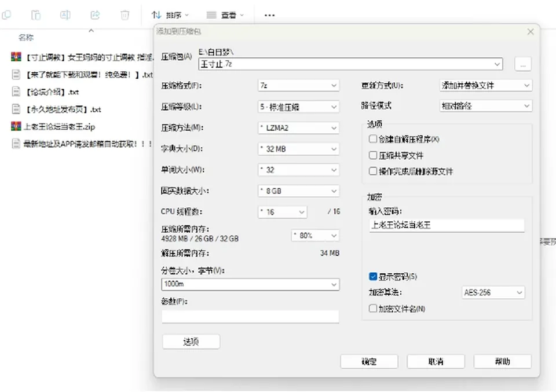This screenshot has height=392, width=556.
Task: Select the file icon of 最新地址及APP请发邮箱自动获取
Action: [x=16, y=144]
